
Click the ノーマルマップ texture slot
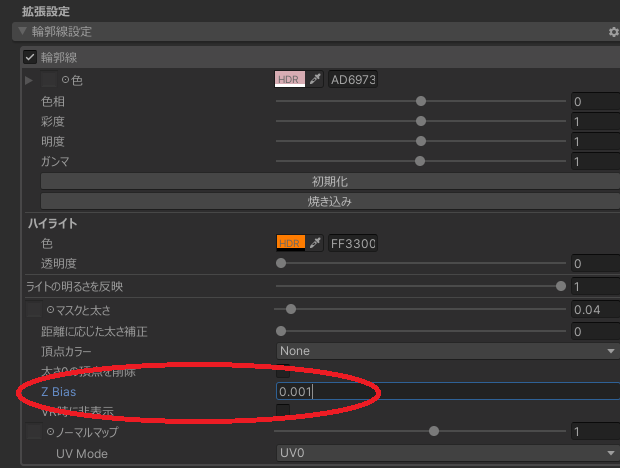coord(34,431)
